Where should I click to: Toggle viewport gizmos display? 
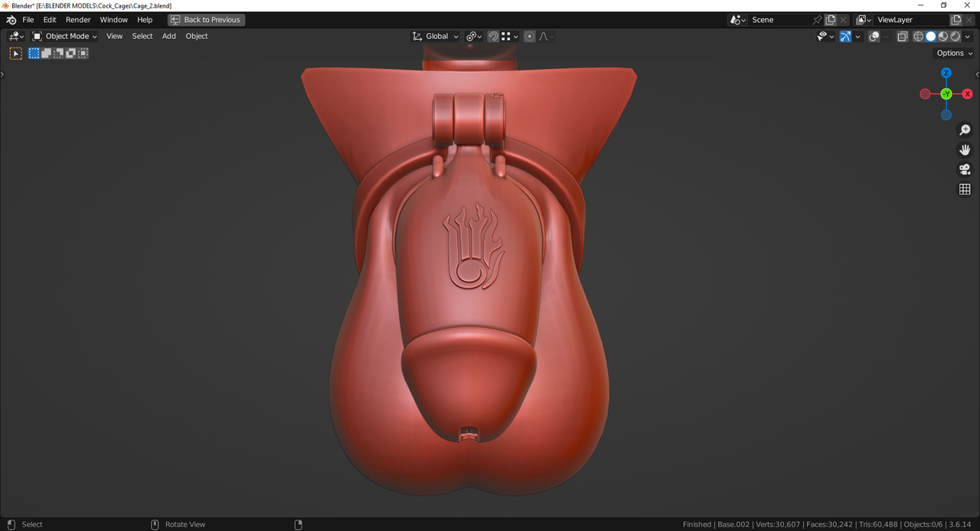(x=845, y=36)
